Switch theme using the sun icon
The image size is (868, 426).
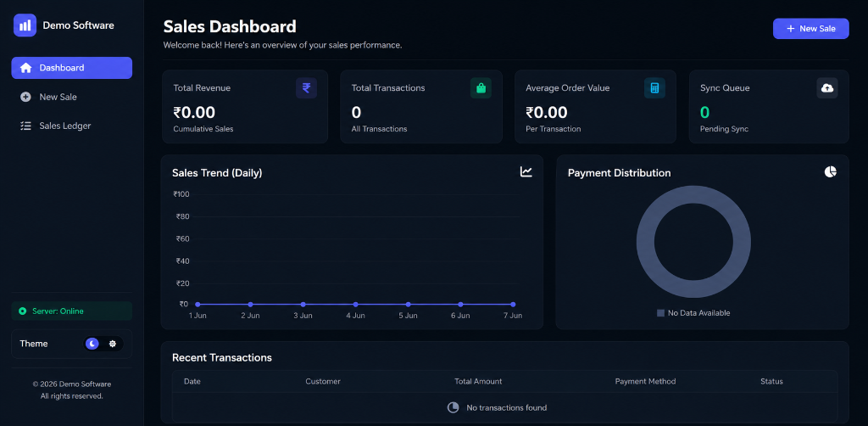113,344
